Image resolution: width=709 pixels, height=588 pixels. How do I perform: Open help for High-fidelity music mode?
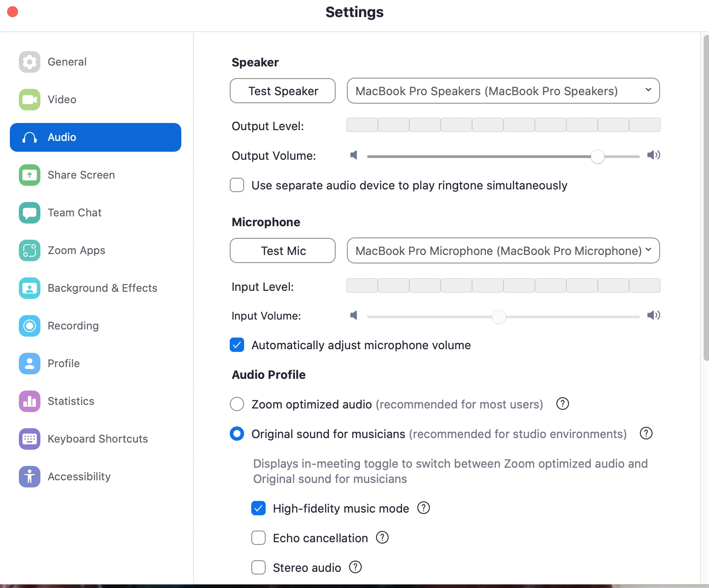(424, 508)
